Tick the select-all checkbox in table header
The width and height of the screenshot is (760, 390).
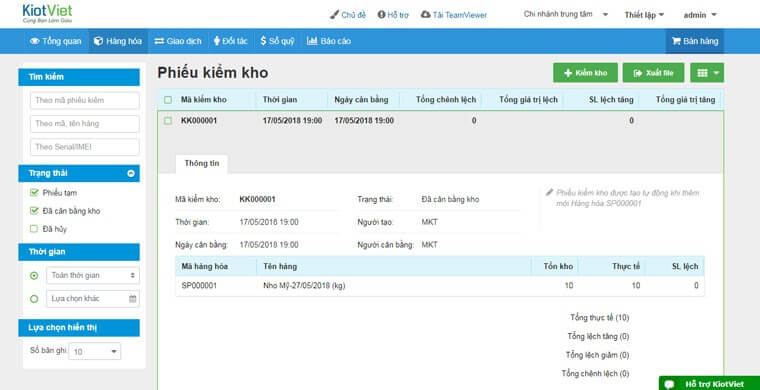168,100
